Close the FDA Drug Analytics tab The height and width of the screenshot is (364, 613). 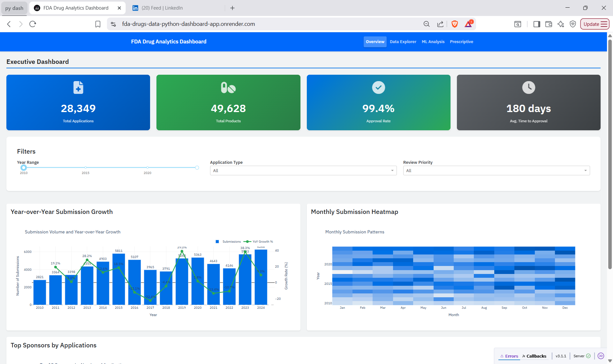119,8
